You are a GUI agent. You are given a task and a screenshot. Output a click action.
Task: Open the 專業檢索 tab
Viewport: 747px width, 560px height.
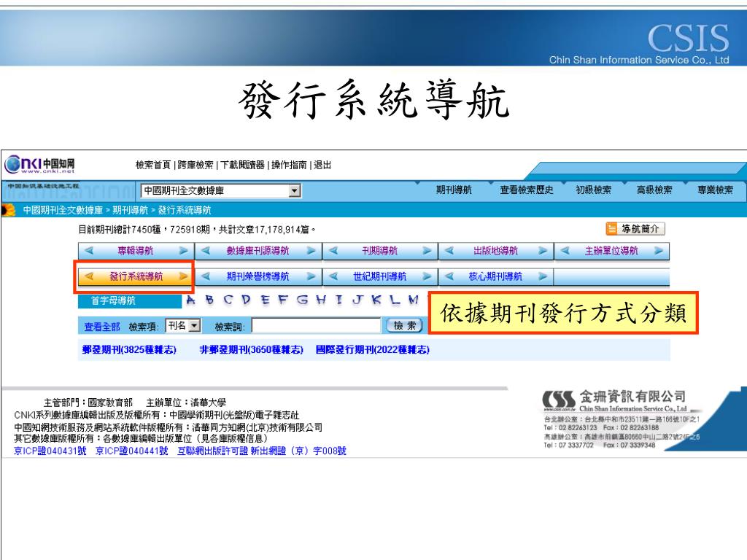pos(715,190)
